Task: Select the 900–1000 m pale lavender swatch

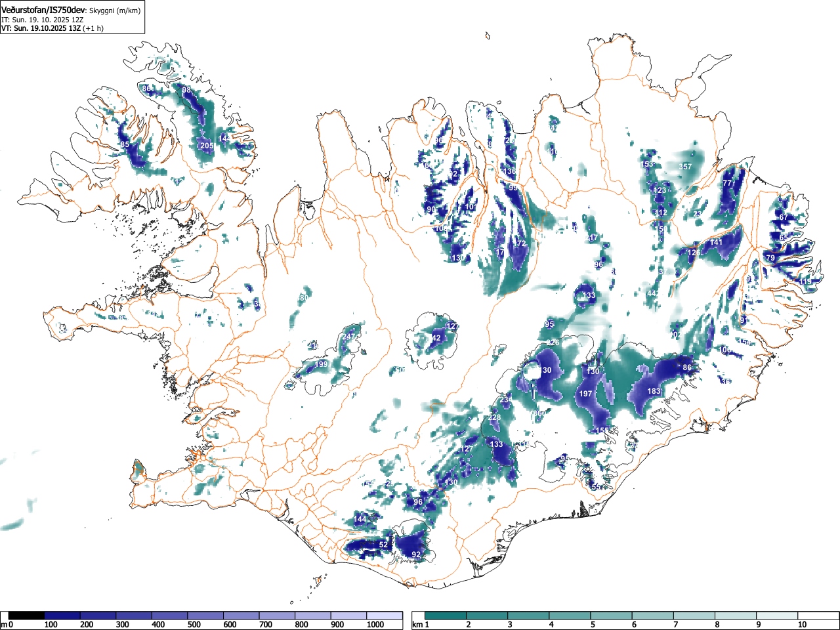Action: tap(348, 616)
